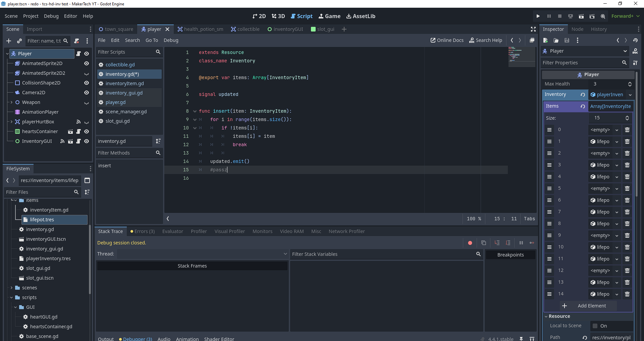Open the Thread dropdown in the debugger
Viewport: 644px width, 341px height.
(x=202, y=254)
